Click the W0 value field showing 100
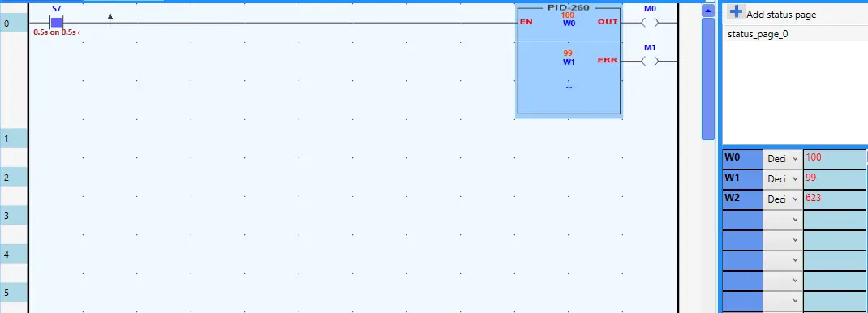This screenshot has width=868, height=313. [835, 158]
